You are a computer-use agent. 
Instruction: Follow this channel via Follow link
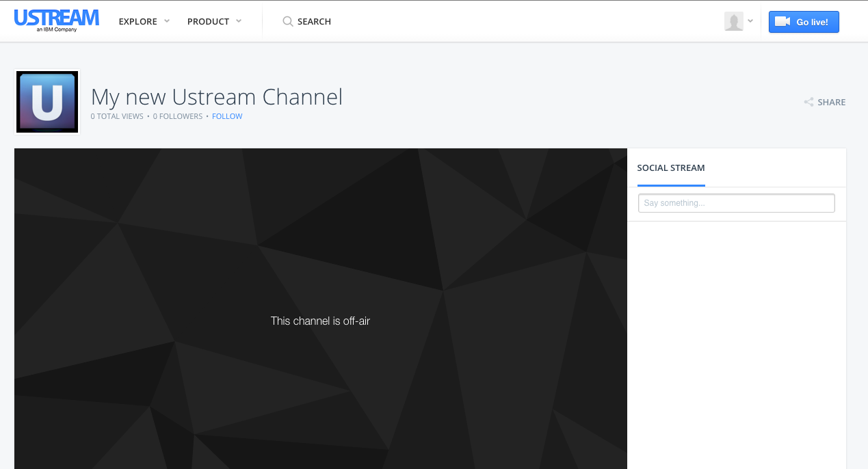(x=227, y=116)
